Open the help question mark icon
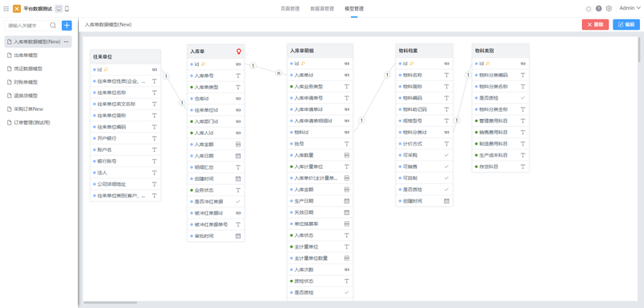 coord(599,9)
